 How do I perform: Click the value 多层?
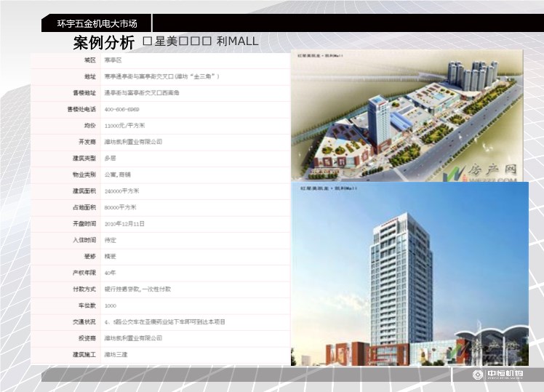tap(111, 159)
